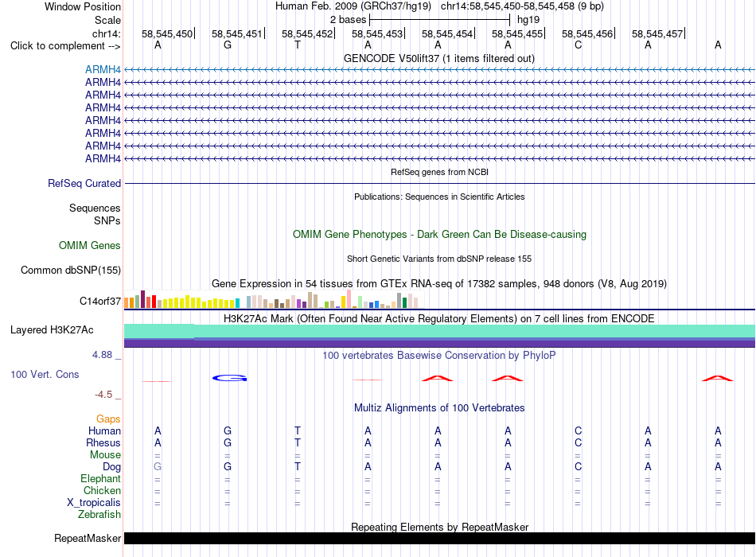Click the blue G conservation logo glyph
The height and width of the screenshot is (557, 756).
click(x=229, y=378)
